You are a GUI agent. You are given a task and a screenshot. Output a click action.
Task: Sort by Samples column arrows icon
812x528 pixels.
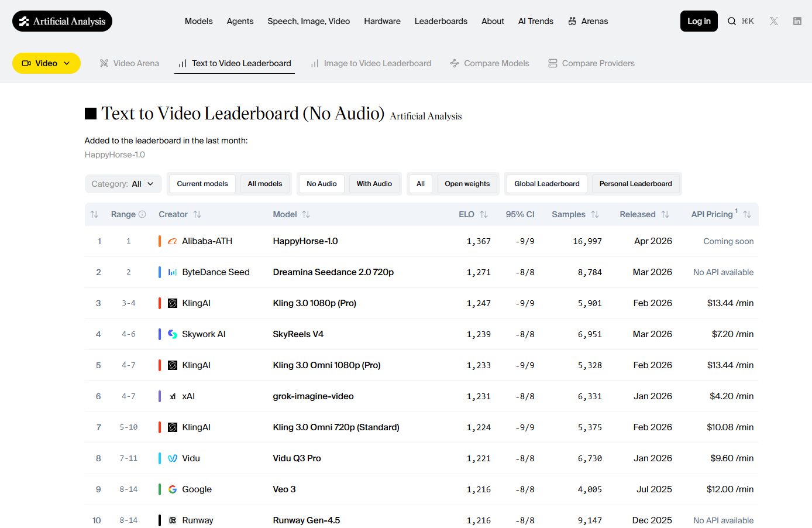click(x=595, y=214)
